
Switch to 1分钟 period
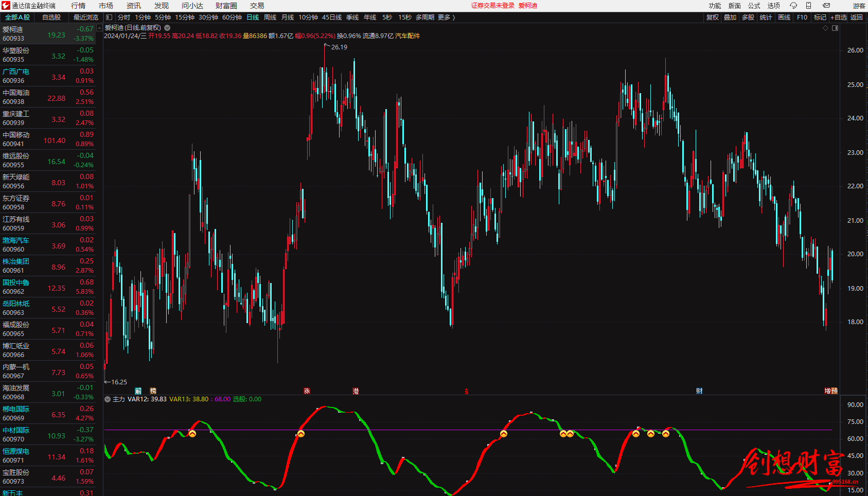click(143, 17)
